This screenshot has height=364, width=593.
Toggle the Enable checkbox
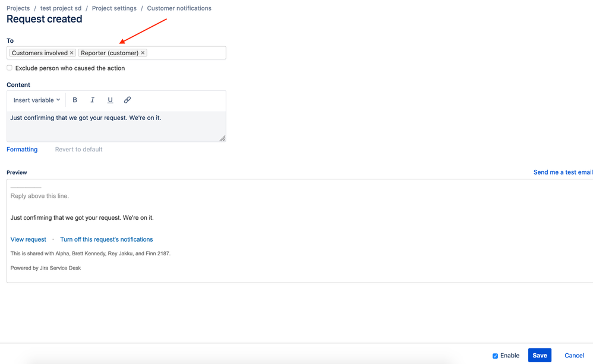point(495,356)
